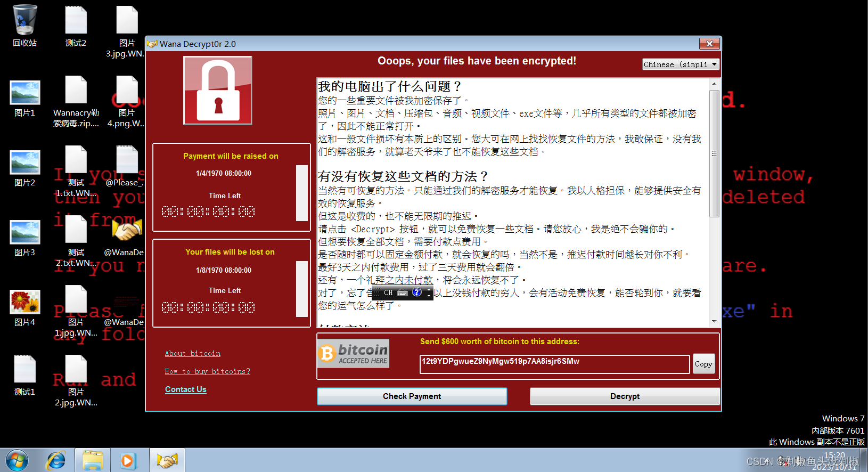Image resolution: width=868 pixels, height=472 pixels.
Task: Click the message scrollbar up arrow
Action: [x=714, y=84]
